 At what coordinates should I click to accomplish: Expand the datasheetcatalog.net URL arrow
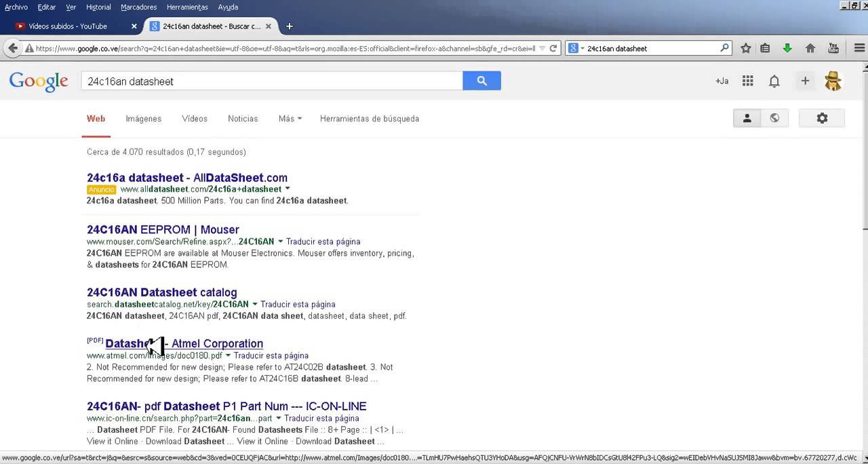tap(255, 304)
